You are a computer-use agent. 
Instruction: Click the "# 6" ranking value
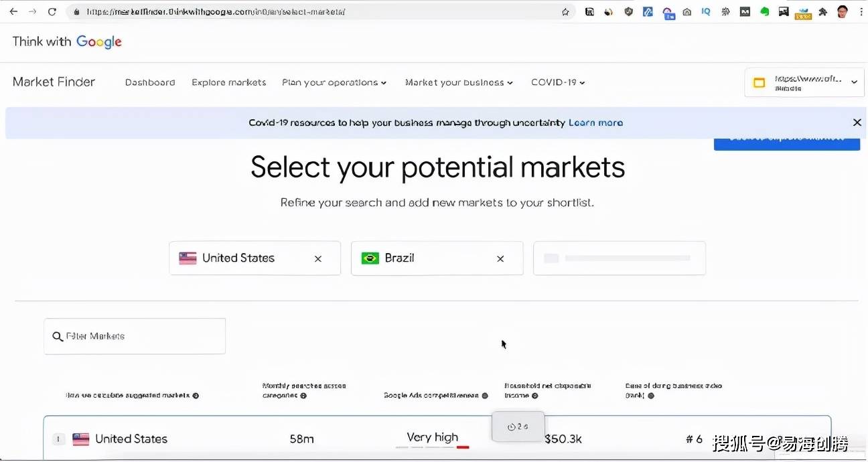coord(695,439)
